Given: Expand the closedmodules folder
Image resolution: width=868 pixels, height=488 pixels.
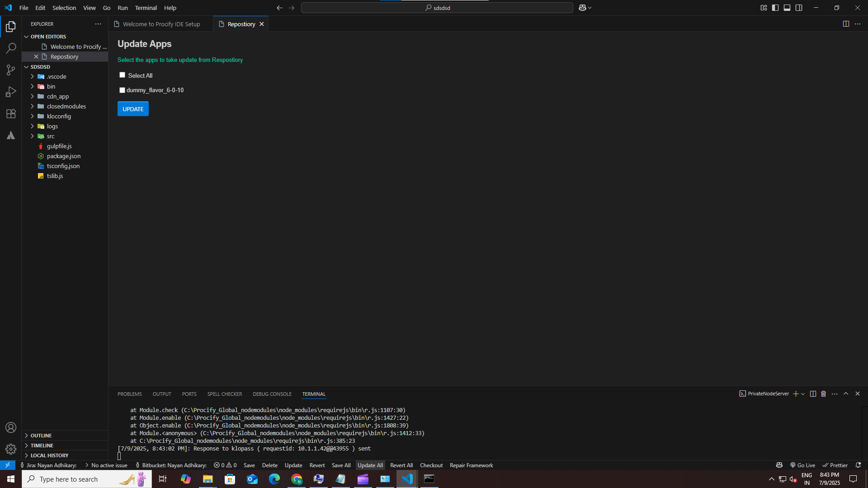Looking at the screenshot, I should (x=32, y=106).
